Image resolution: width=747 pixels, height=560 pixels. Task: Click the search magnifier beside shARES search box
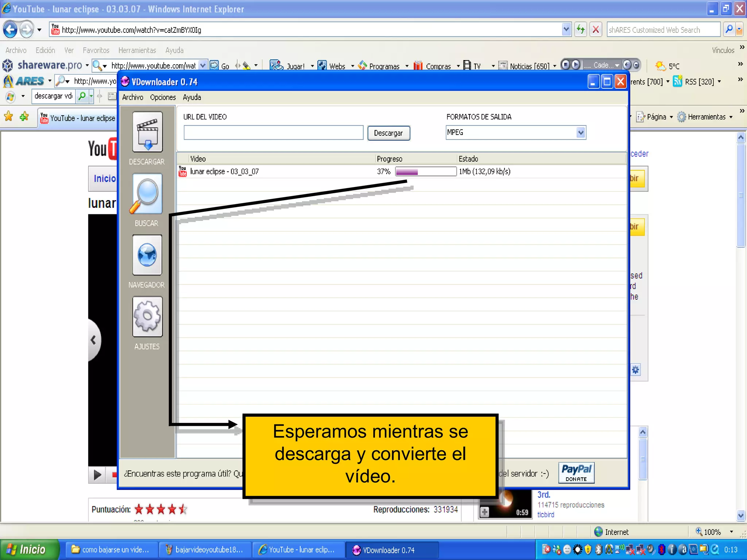pos(729,30)
